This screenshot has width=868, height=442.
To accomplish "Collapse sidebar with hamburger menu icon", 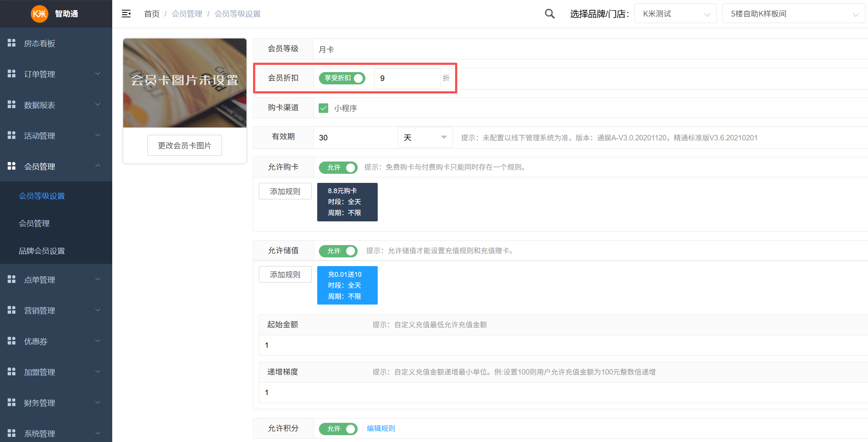I will click(x=126, y=14).
